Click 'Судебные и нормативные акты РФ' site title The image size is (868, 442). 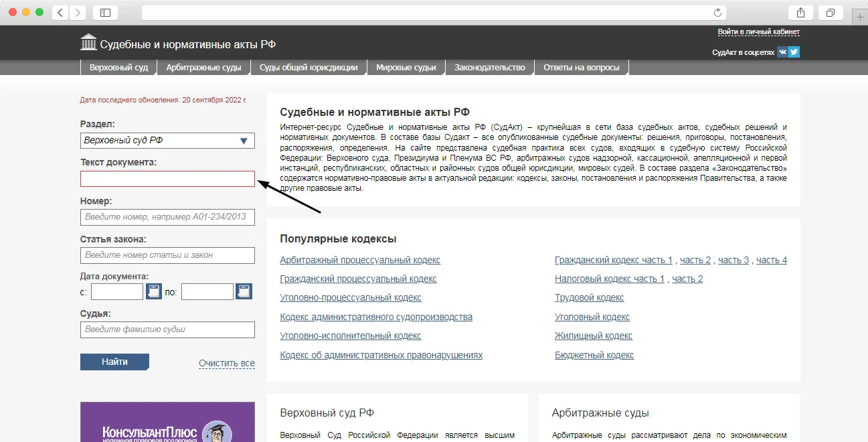(x=188, y=44)
